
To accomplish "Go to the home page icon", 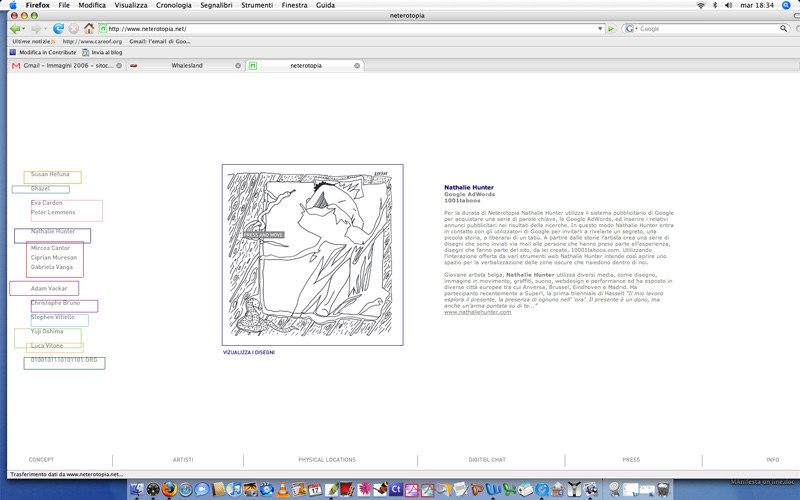I will coord(89,29).
